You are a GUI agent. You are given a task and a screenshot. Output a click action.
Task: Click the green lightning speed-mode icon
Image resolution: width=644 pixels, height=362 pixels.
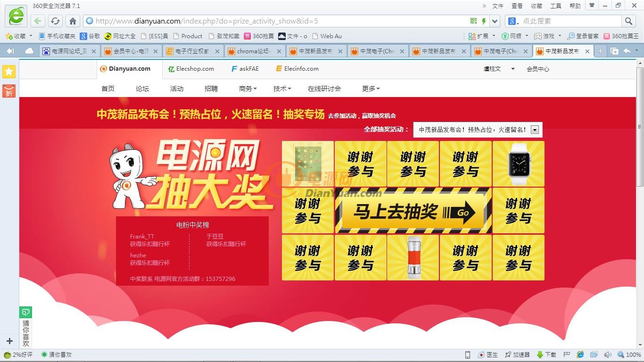(484, 21)
